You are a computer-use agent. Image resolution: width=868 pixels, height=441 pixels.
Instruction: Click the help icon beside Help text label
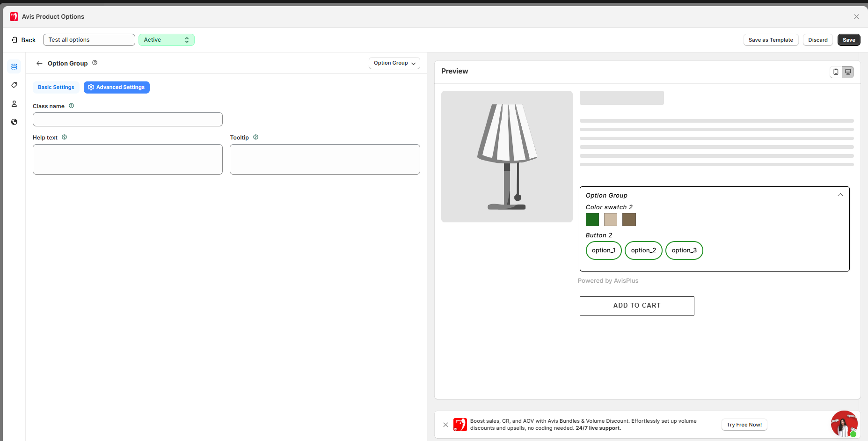tap(65, 137)
